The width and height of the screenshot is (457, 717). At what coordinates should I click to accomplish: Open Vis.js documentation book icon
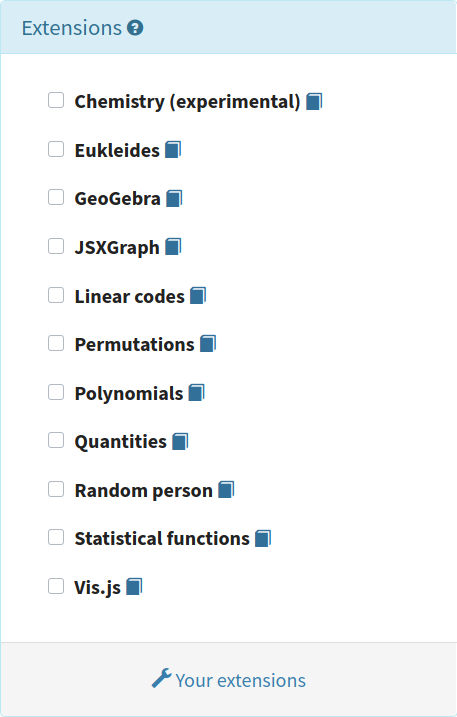point(134,587)
